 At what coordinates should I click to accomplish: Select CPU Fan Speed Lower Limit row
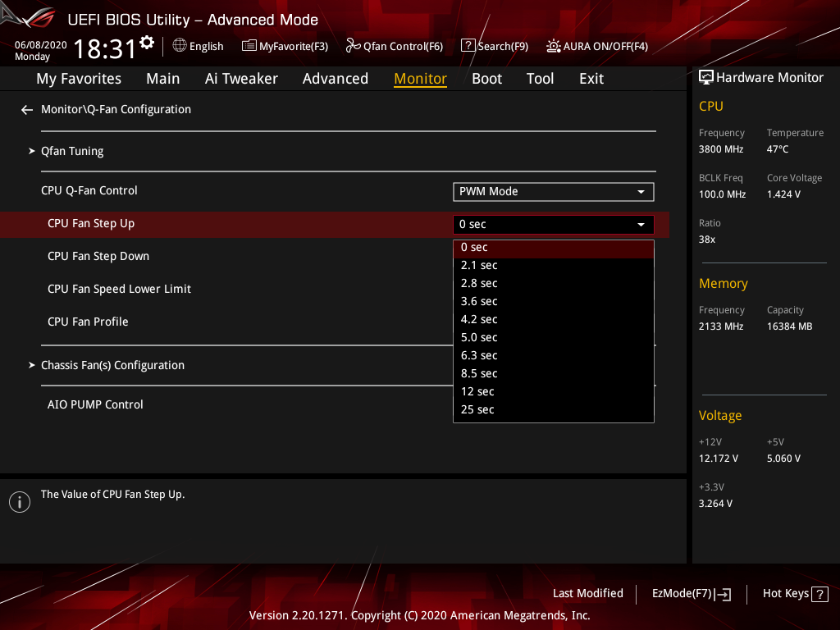point(120,290)
